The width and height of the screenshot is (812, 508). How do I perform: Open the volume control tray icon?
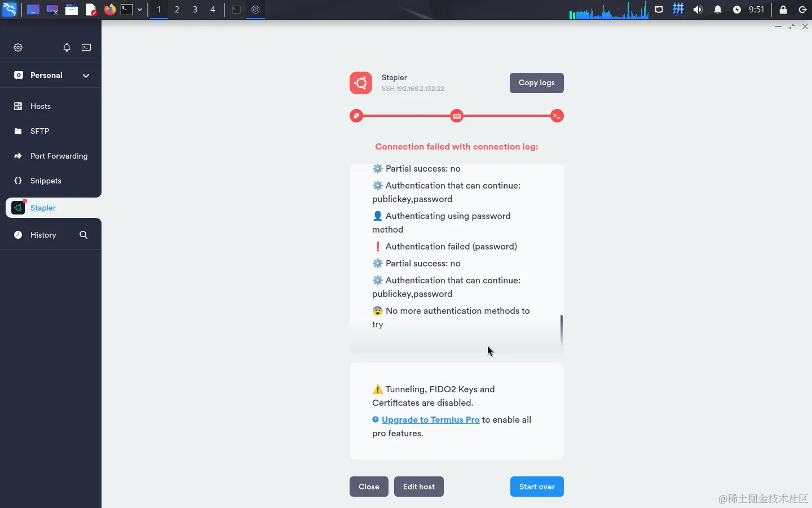[698, 10]
